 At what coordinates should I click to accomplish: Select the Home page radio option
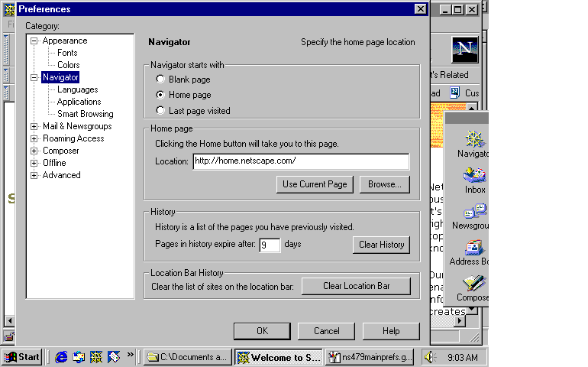(x=160, y=95)
